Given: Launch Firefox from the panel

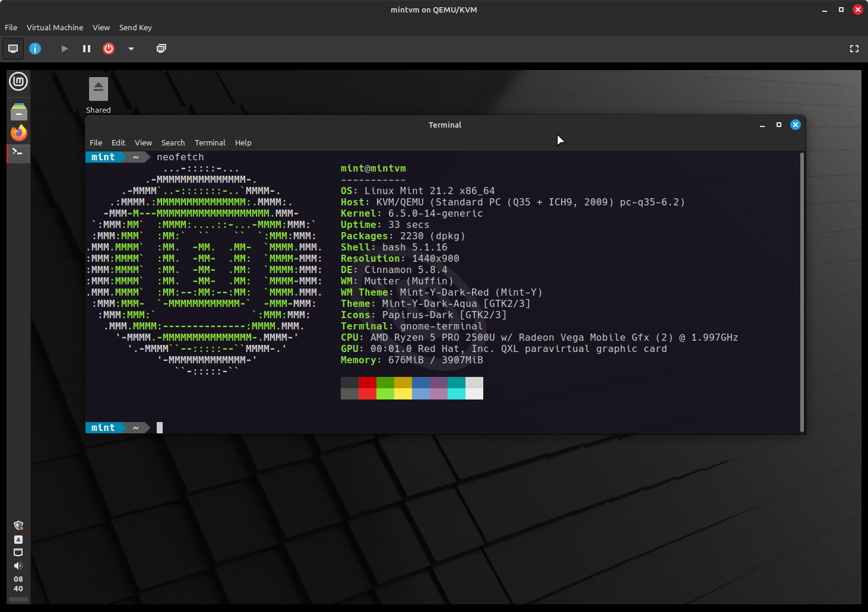Looking at the screenshot, I should click(x=18, y=132).
